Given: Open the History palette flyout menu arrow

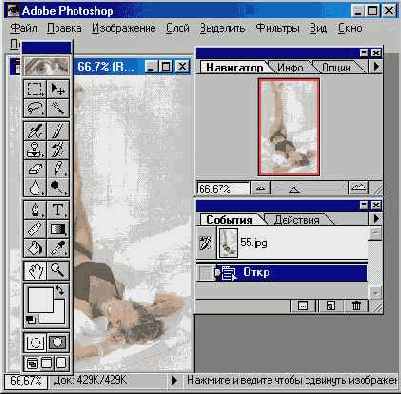Looking at the screenshot, I should point(376,219).
